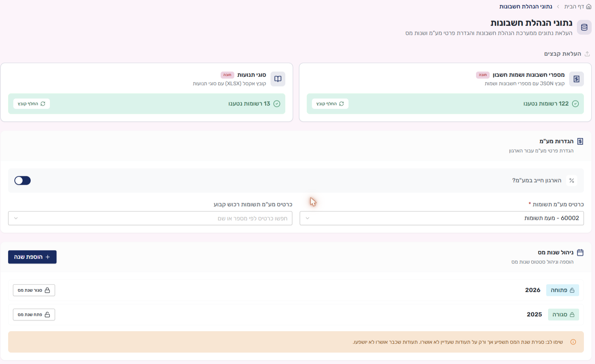Click the calendar icon beside ניהול שנות מס

(580, 252)
